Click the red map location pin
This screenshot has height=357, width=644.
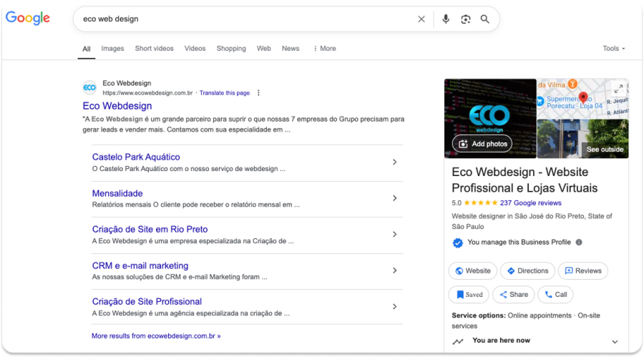[582, 98]
